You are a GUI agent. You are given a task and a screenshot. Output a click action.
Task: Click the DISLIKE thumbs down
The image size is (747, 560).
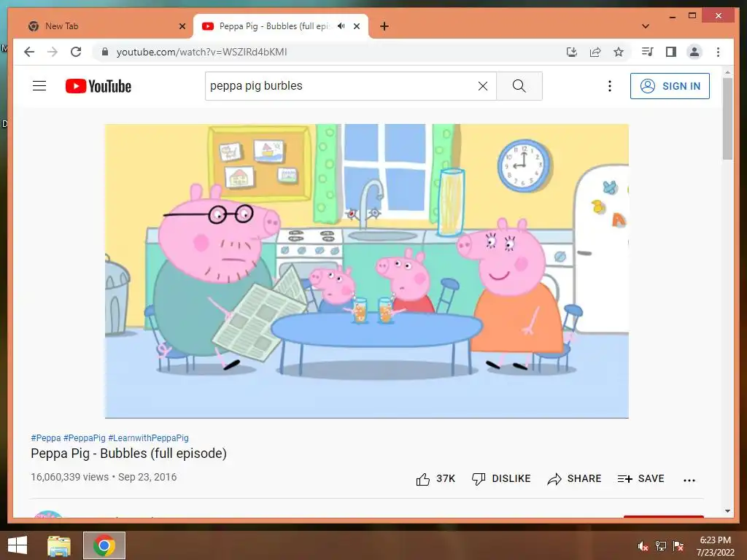500,478
